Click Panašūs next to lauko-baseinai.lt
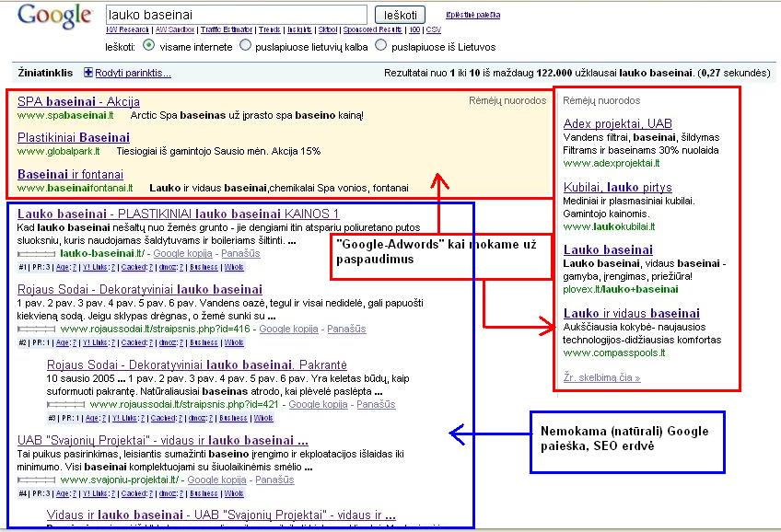Image resolution: width=781 pixels, height=532 pixels. click(x=240, y=253)
